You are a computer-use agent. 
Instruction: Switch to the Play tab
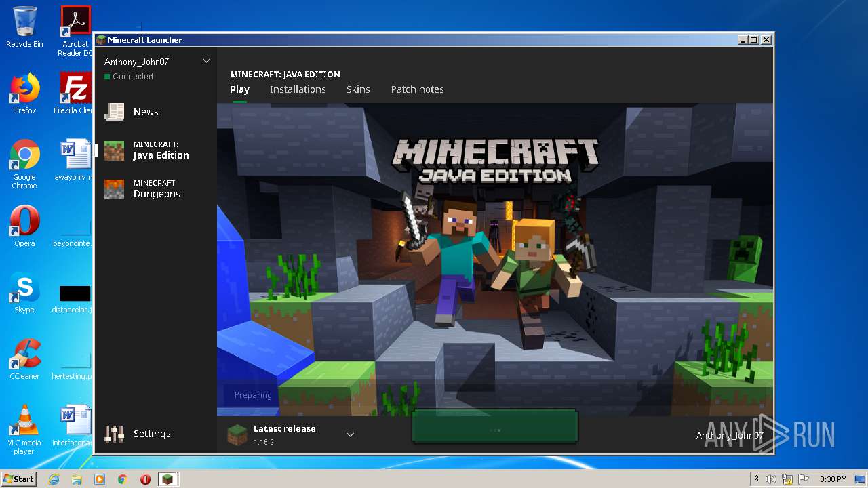(x=239, y=89)
